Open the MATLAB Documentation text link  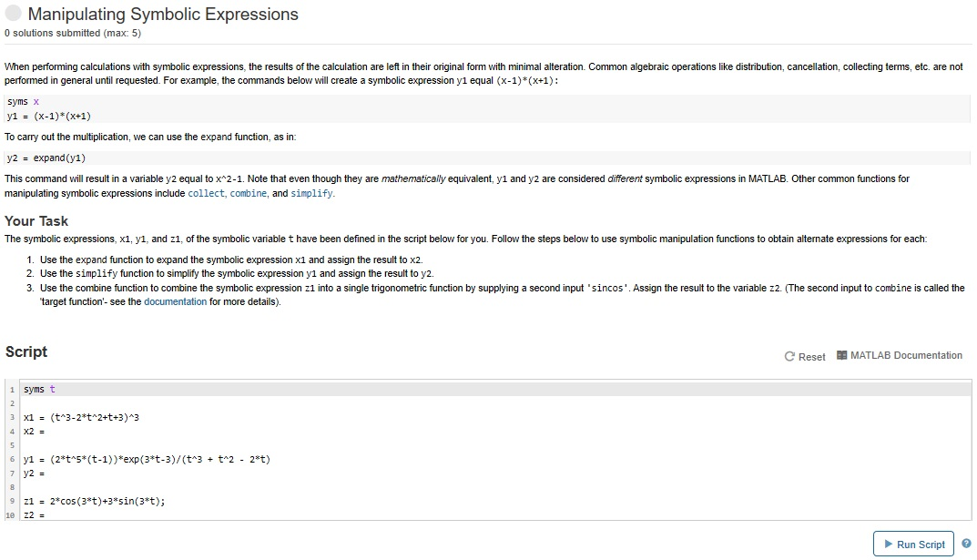pyautogui.click(x=905, y=355)
